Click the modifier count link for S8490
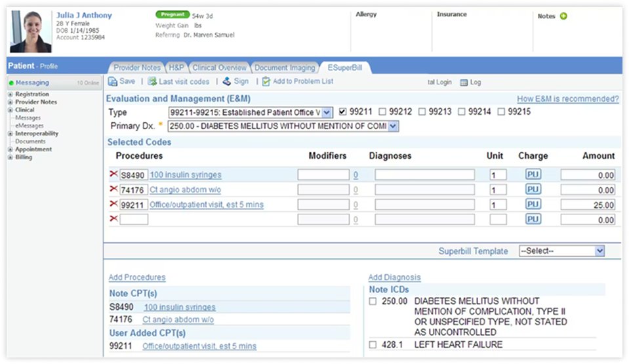Screen dimensions: 629x364 click(355, 175)
